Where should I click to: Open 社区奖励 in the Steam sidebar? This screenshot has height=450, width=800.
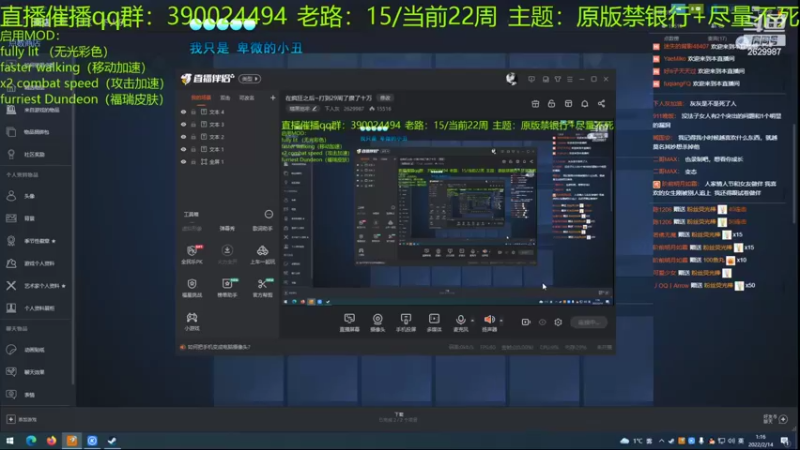[x=36, y=154]
